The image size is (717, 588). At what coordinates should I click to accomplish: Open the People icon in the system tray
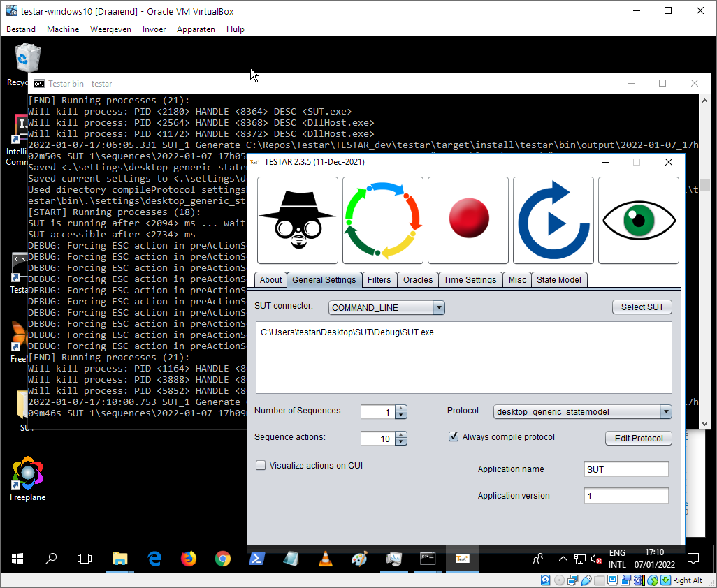[x=539, y=558]
